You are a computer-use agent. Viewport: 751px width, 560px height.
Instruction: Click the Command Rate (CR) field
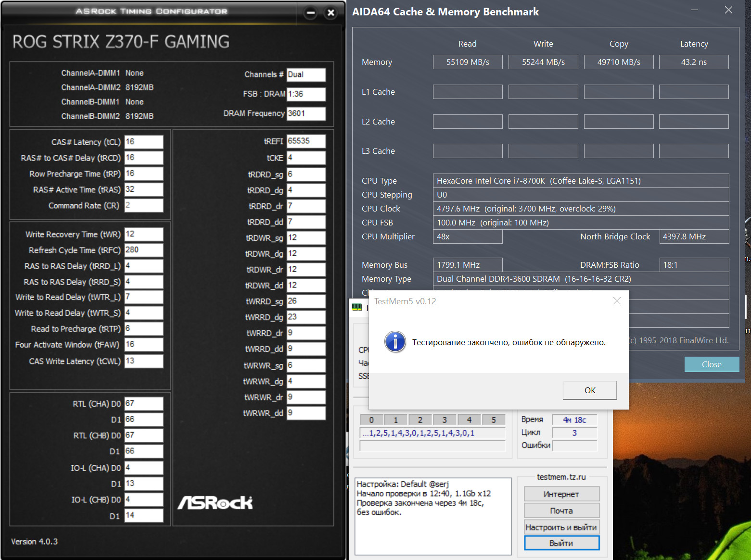(144, 205)
